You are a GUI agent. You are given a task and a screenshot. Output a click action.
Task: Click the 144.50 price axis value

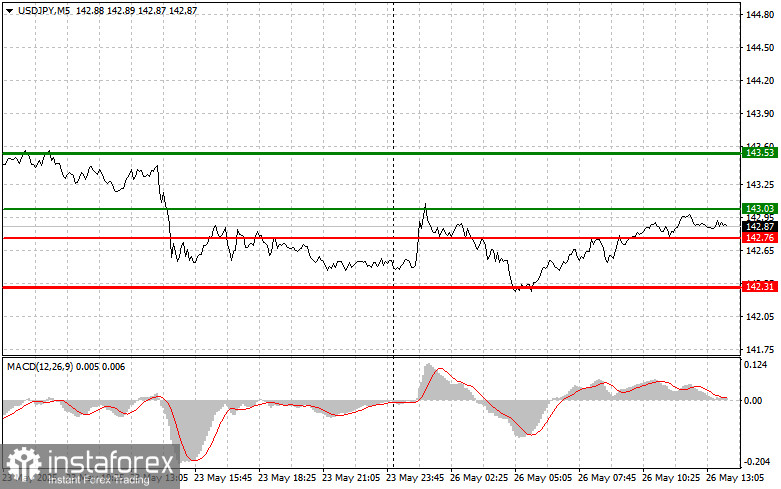click(760, 48)
